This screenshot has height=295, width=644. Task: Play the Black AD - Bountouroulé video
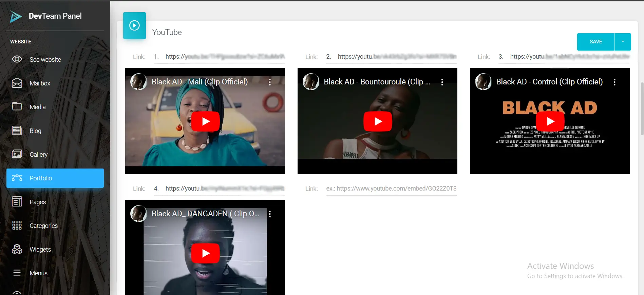[378, 121]
